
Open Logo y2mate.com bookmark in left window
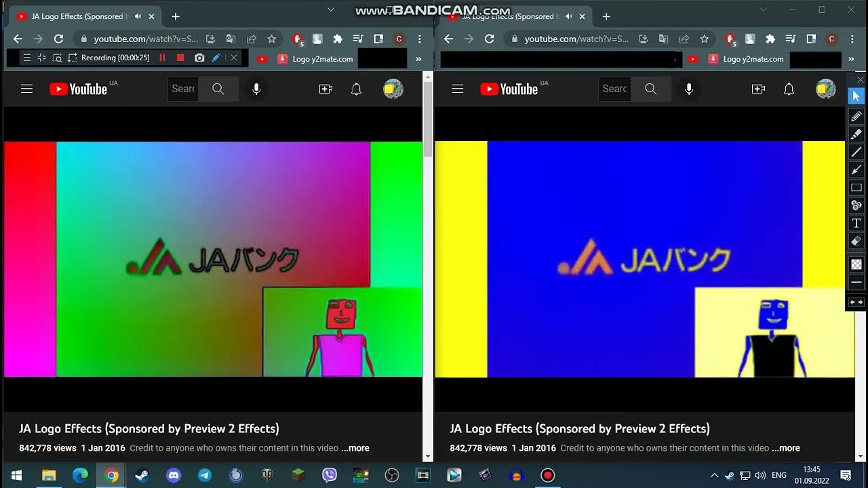[x=315, y=59]
